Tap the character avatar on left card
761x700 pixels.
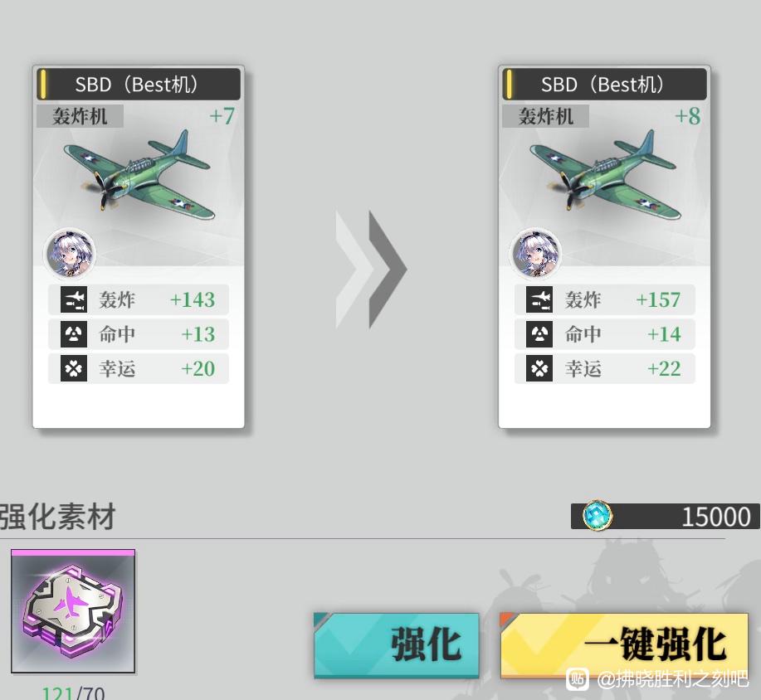(71, 253)
